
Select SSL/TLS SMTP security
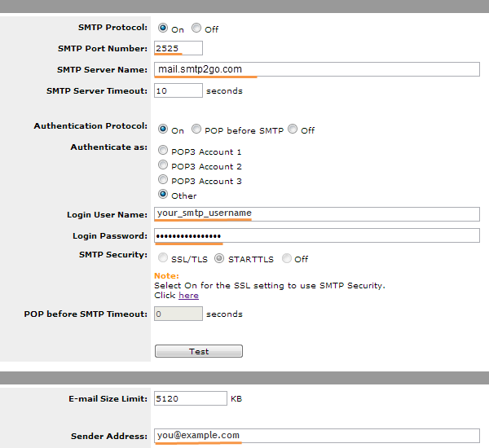(163, 258)
